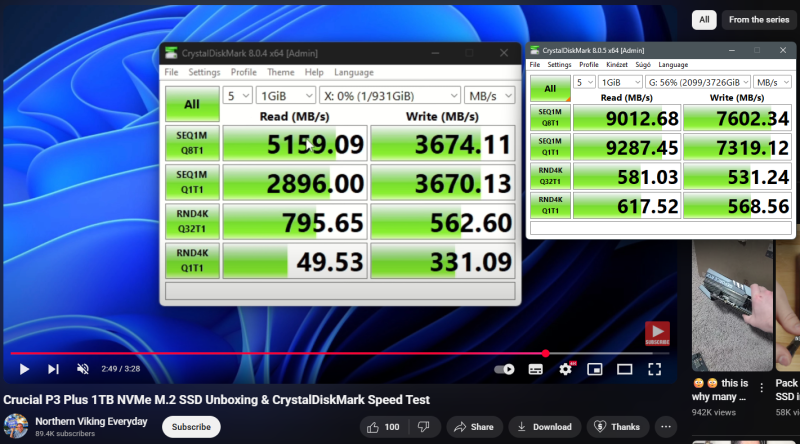Open Language menu in CrystalDiskMark 8.0.4
Screen dimensions: 800x444
click(354, 72)
